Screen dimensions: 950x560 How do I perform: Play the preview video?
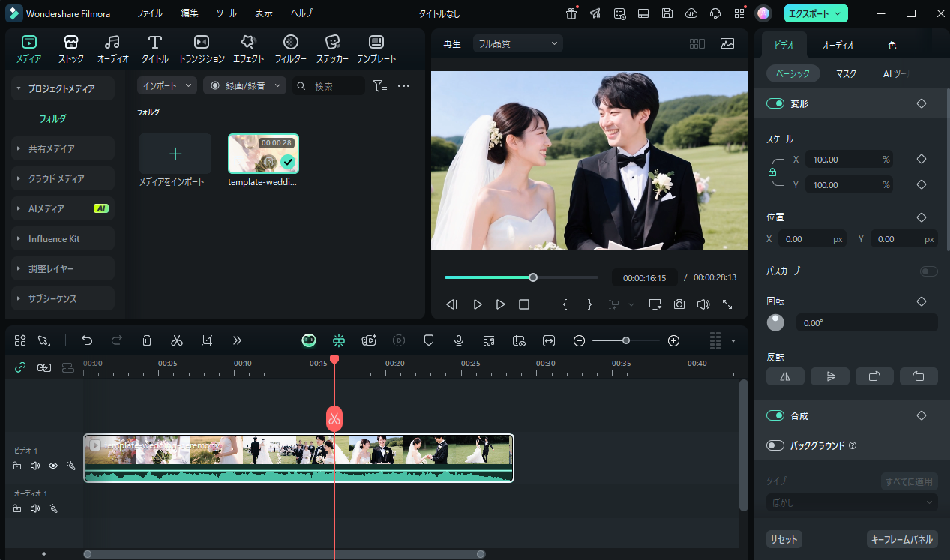click(x=500, y=304)
